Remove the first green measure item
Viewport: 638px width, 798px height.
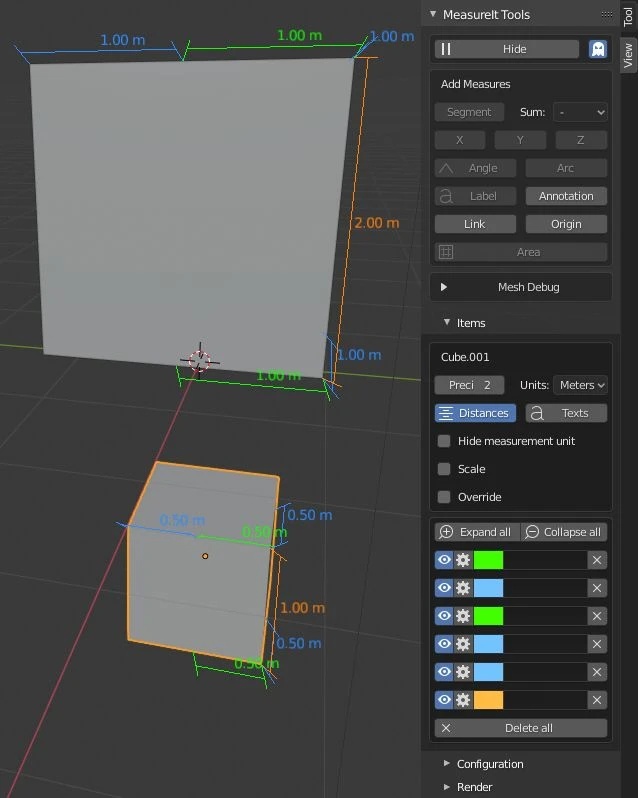coord(597,560)
